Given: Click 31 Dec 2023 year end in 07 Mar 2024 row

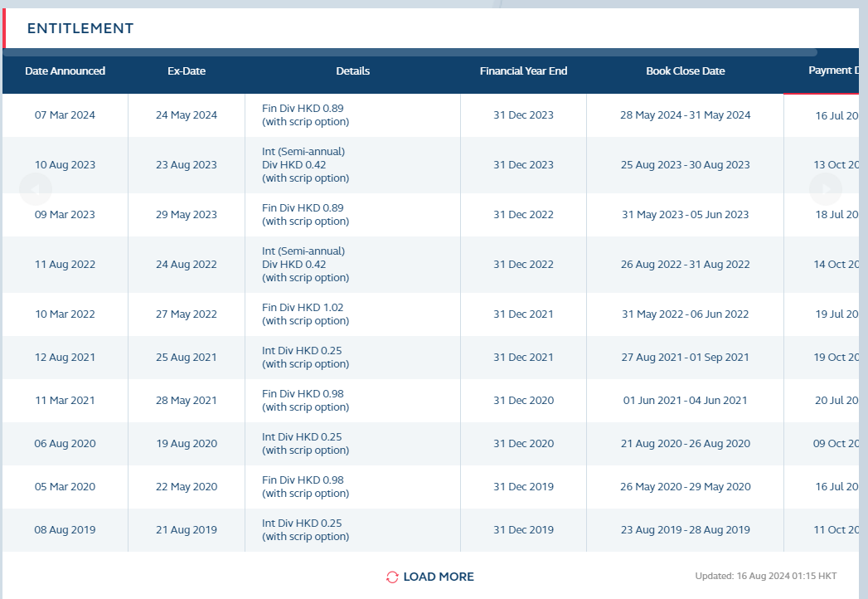Looking at the screenshot, I should pos(524,114).
